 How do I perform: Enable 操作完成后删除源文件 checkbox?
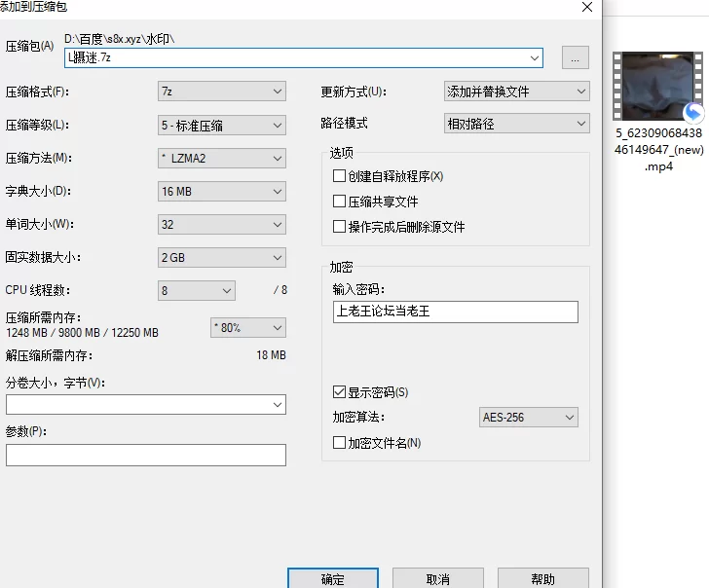pyautogui.click(x=339, y=227)
